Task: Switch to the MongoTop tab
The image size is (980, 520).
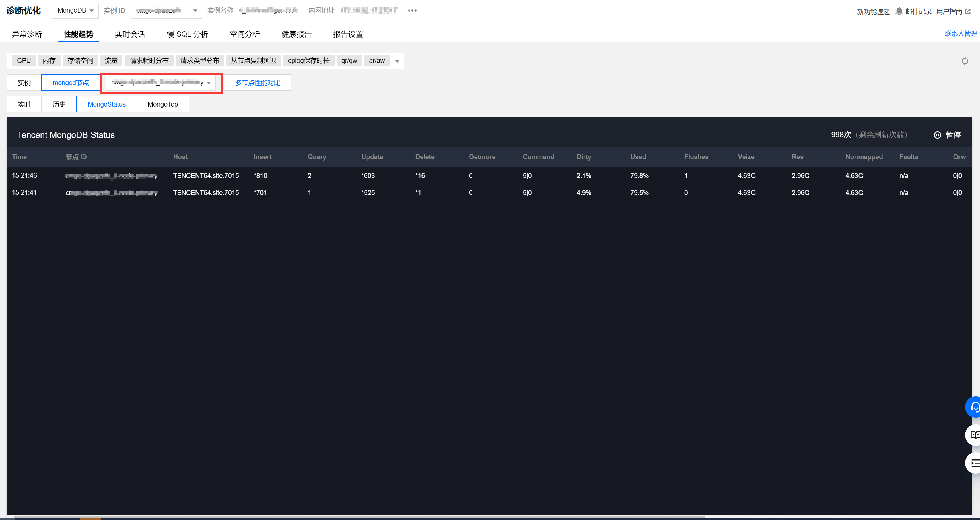Action: (163, 104)
